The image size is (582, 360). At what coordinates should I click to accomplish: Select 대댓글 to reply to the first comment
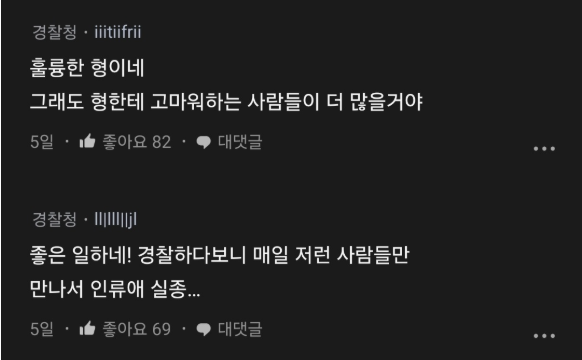coord(240,142)
